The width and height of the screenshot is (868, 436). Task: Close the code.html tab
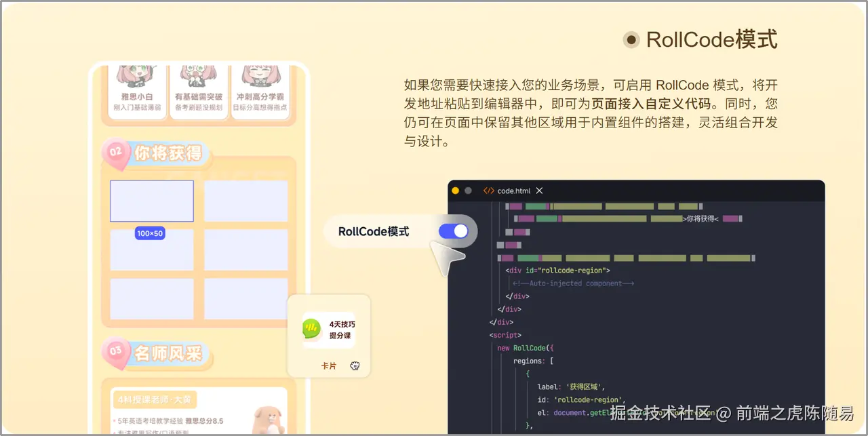click(539, 191)
